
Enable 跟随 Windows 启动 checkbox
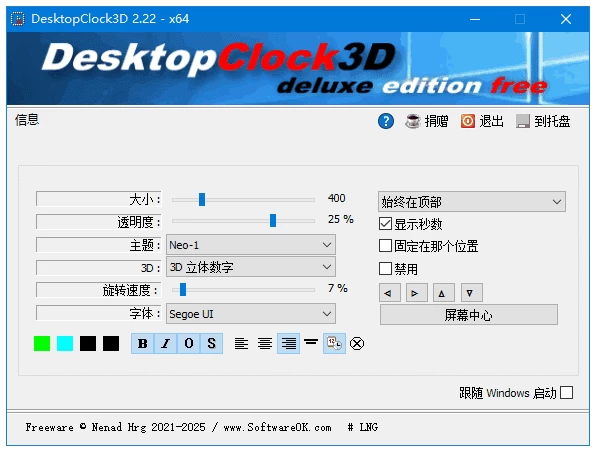(567, 393)
